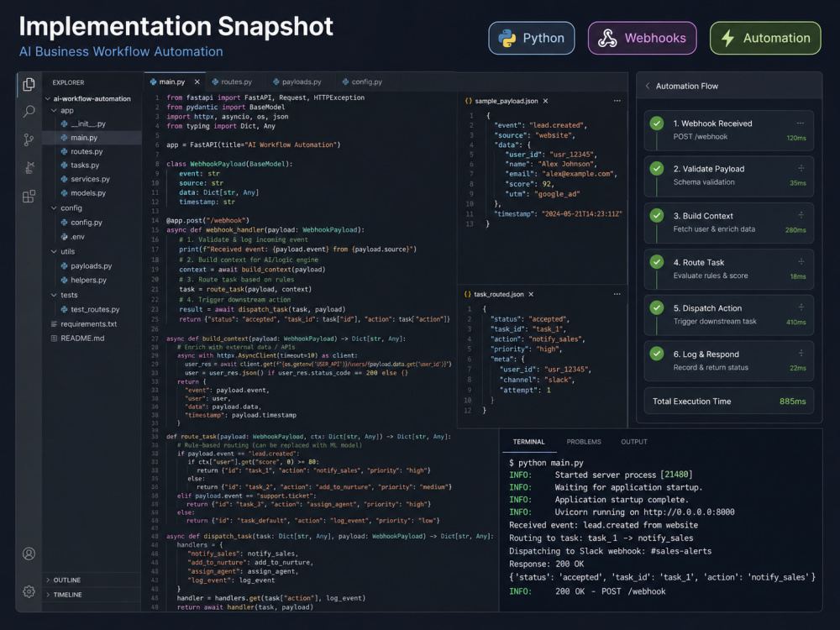Open main.py in the explorer tree
Image resolution: width=840 pixels, height=630 pixels.
click(92, 138)
